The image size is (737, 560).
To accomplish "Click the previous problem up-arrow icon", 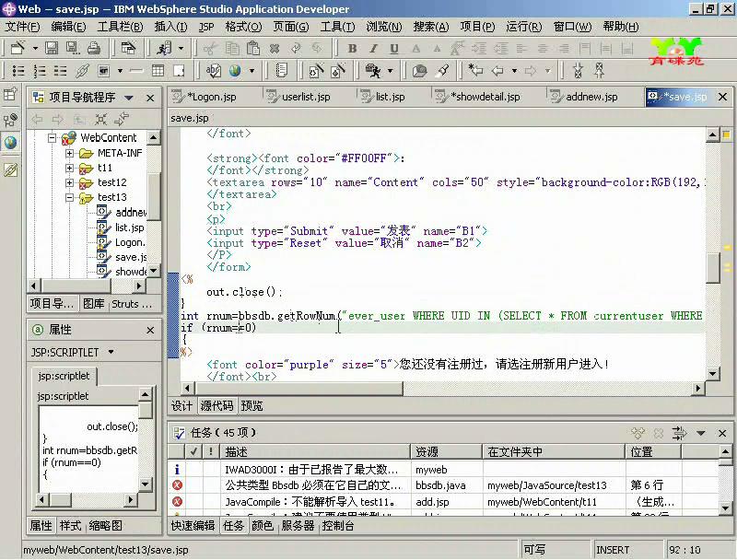I will [599, 71].
